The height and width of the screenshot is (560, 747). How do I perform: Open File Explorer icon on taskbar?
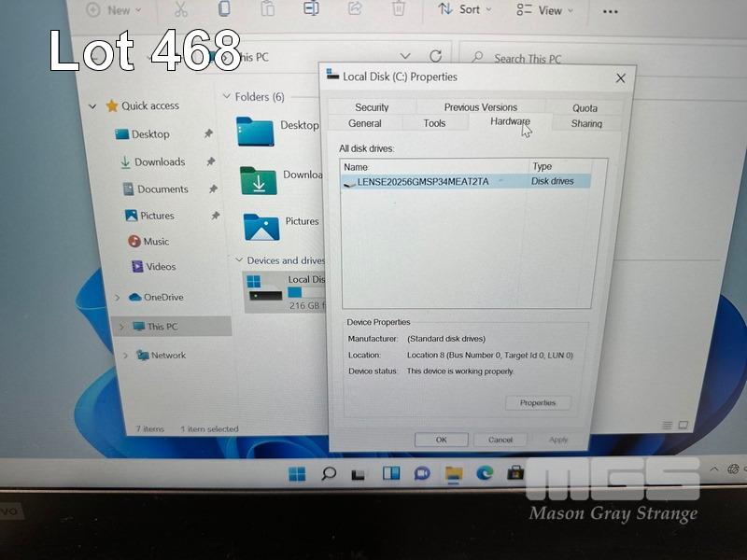click(454, 473)
